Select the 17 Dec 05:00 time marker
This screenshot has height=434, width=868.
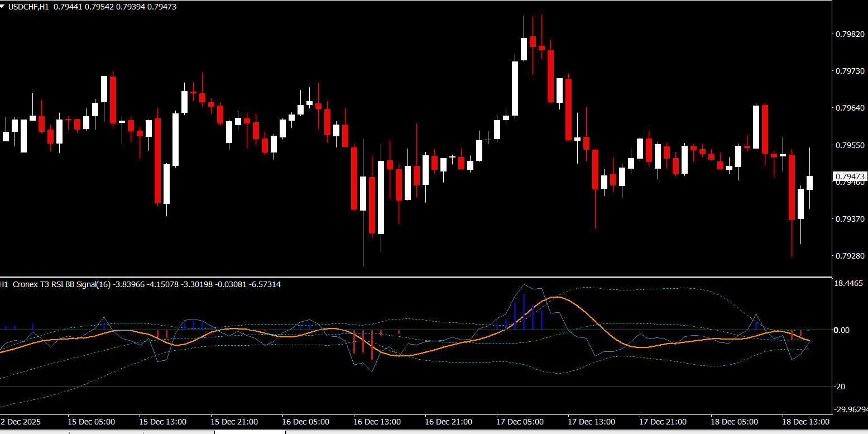(x=520, y=422)
